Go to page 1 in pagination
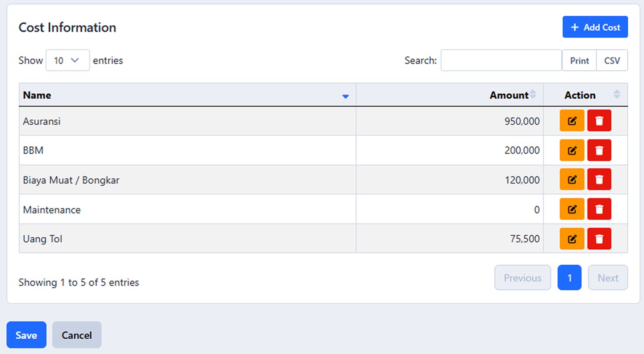The height and width of the screenshot is (354, 644). point(569,278)
